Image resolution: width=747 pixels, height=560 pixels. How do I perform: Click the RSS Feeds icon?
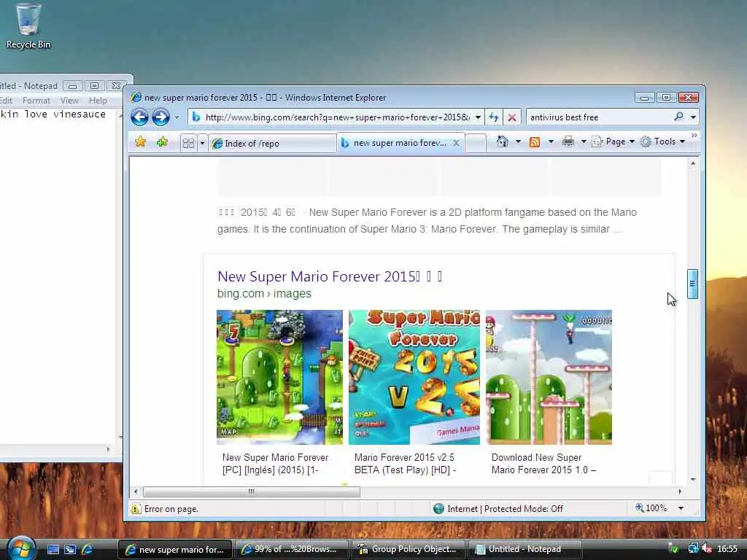(535, 142)
